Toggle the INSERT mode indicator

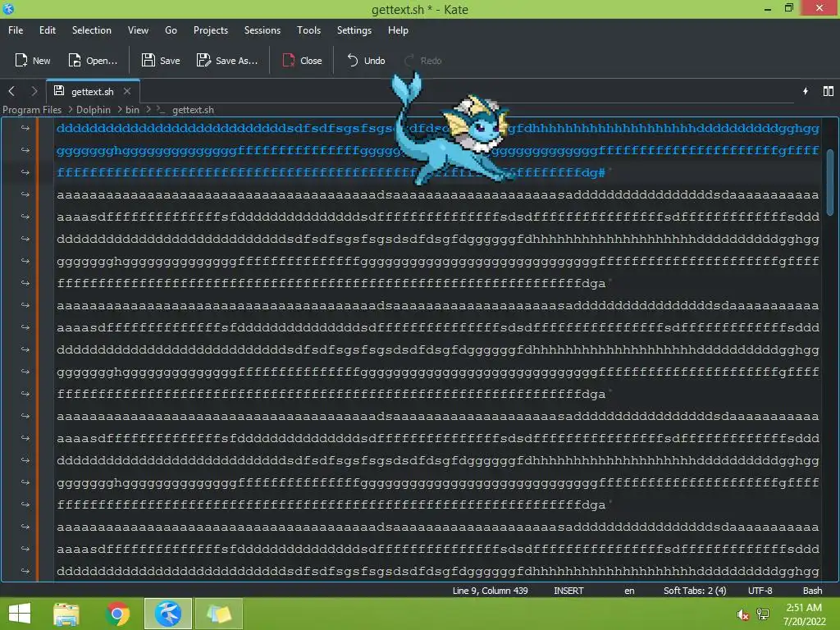tap(568, 591)
